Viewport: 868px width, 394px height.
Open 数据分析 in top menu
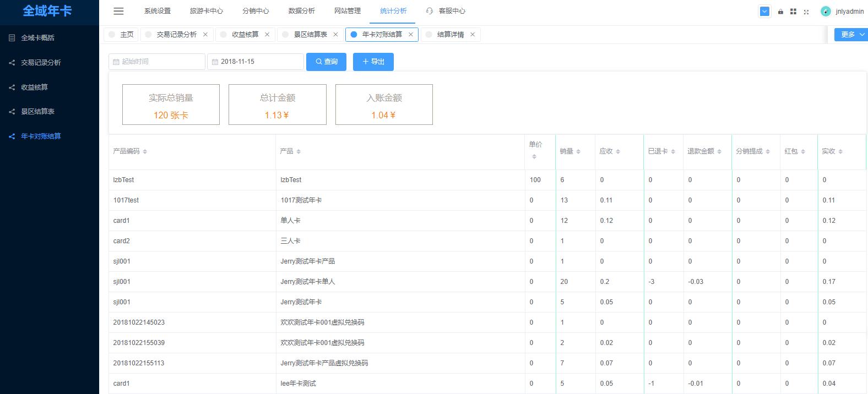302,11
